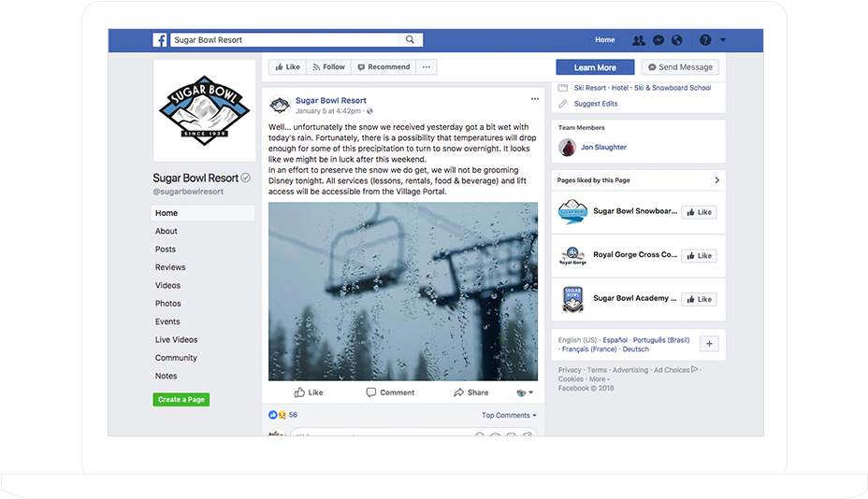Image resolution: width=868 pixels, height=499 pixels.
Task: Open the Jon Slaughter team member link
Action: (x=603, y=147)
